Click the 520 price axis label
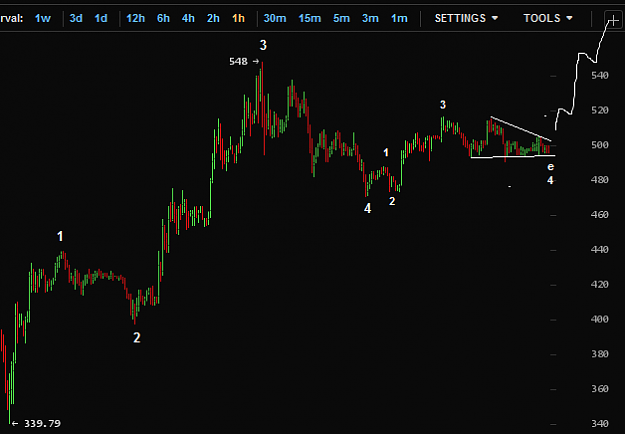This screenshot has width=625, height=434. coord(600,110)
